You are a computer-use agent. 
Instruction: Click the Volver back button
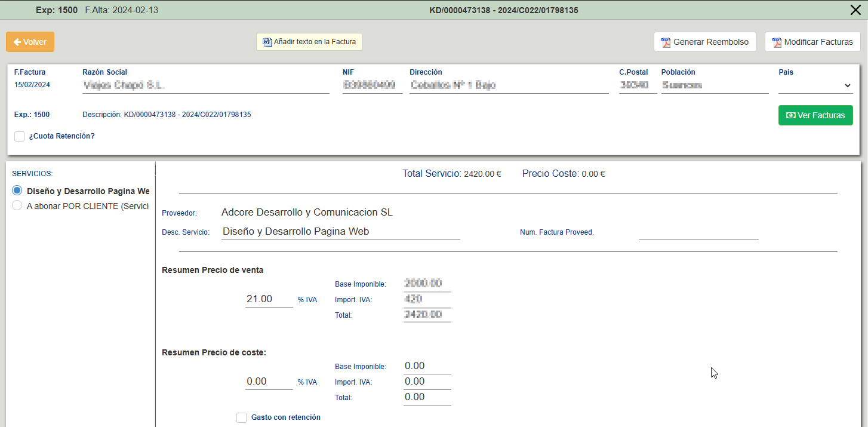click(30, 42)
